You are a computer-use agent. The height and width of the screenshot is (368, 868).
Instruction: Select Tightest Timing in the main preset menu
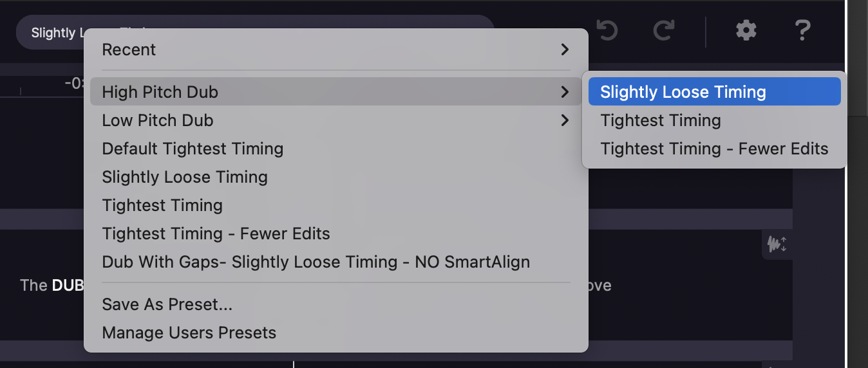tap(162, 205)
